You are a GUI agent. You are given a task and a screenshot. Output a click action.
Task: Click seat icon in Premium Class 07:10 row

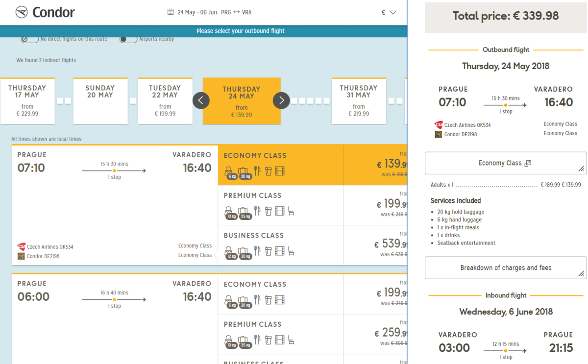point(291,211)
